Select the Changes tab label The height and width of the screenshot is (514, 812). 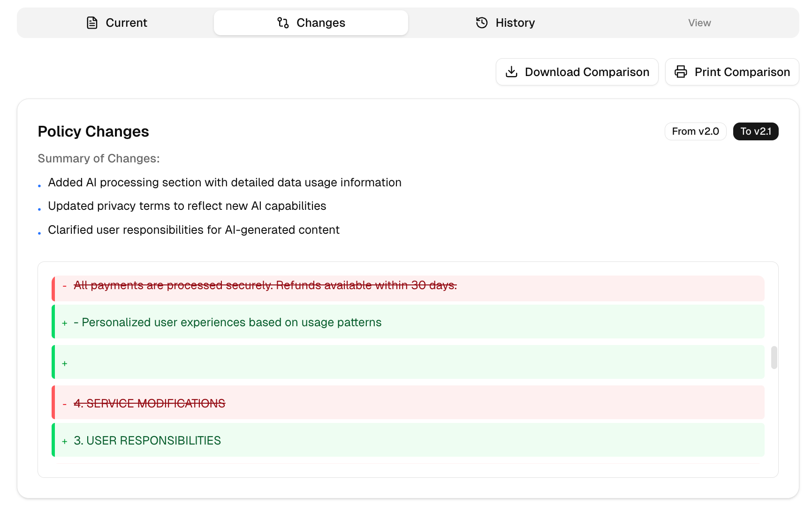320,23
